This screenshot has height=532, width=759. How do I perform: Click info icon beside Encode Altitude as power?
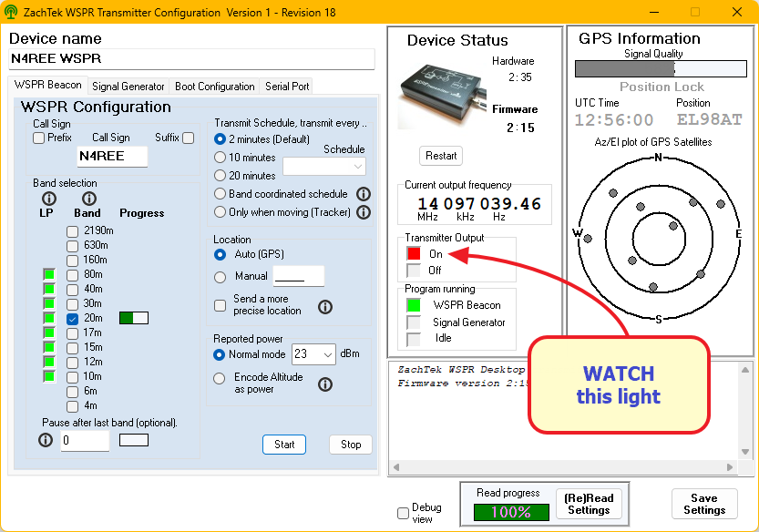tap(324, 384)
